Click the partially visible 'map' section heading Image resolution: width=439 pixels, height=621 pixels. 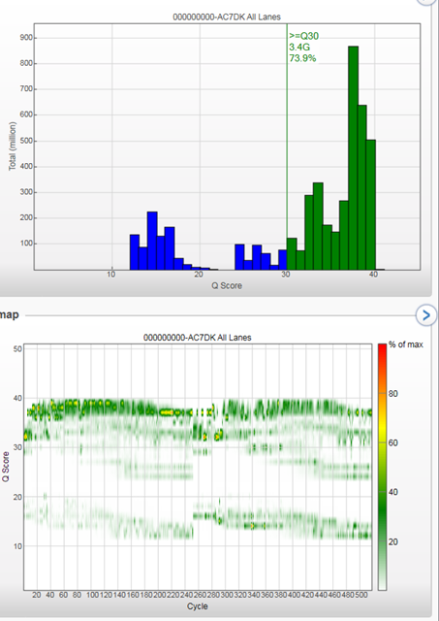pos(9,315)
